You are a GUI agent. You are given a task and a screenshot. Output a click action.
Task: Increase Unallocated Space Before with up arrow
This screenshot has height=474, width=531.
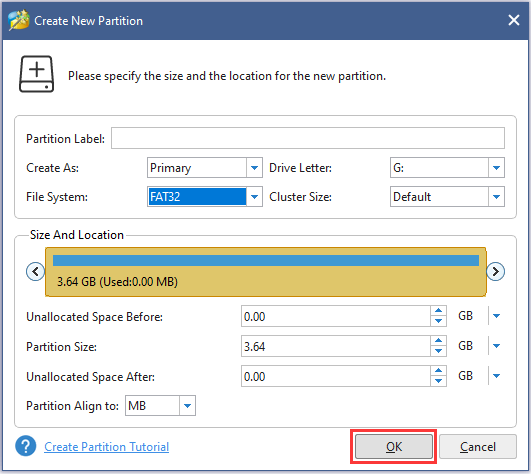coord(438,310)
